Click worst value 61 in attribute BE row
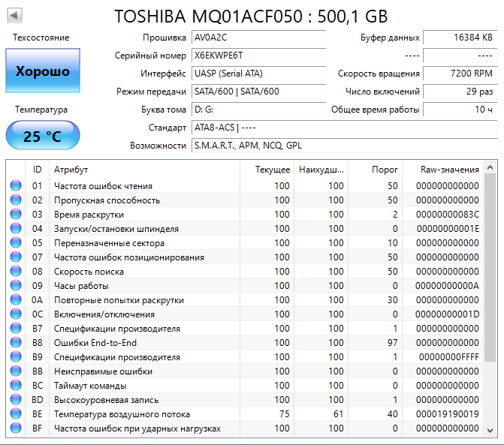 (338, 413)
